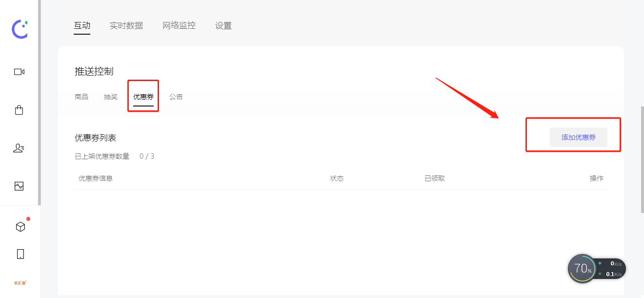Click the page vertical scrollbar on right
Image resolution: width=644 pixels, height=298 pixels.
tap(642, 160)
